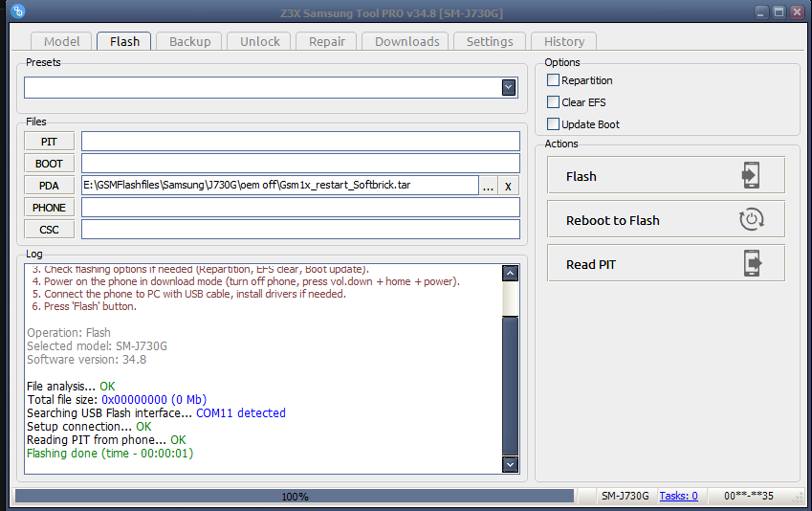Click the PIT file button
812x511 pixels.
49,142
